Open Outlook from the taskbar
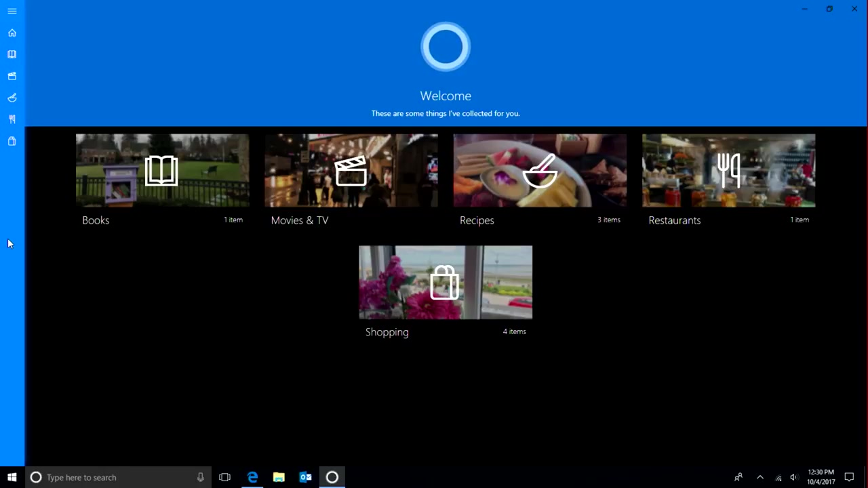Viewport: 868px width, 488px height. (x=306, y=477)
